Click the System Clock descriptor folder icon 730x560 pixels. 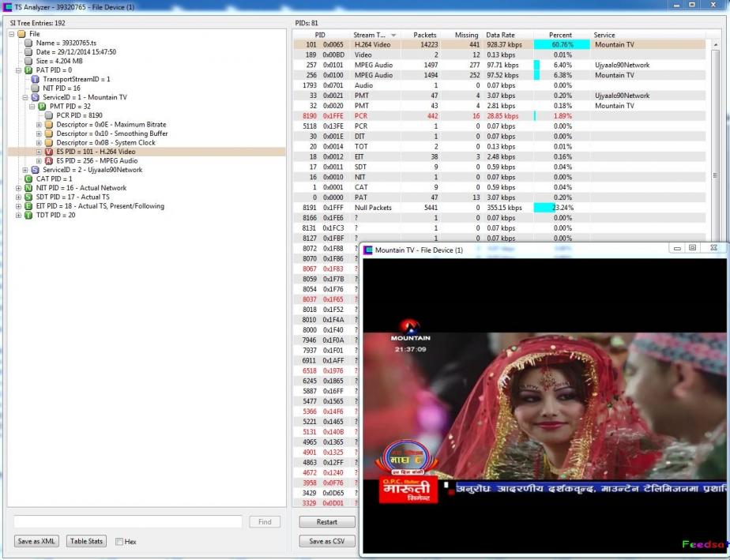click(x=49, y=143)
